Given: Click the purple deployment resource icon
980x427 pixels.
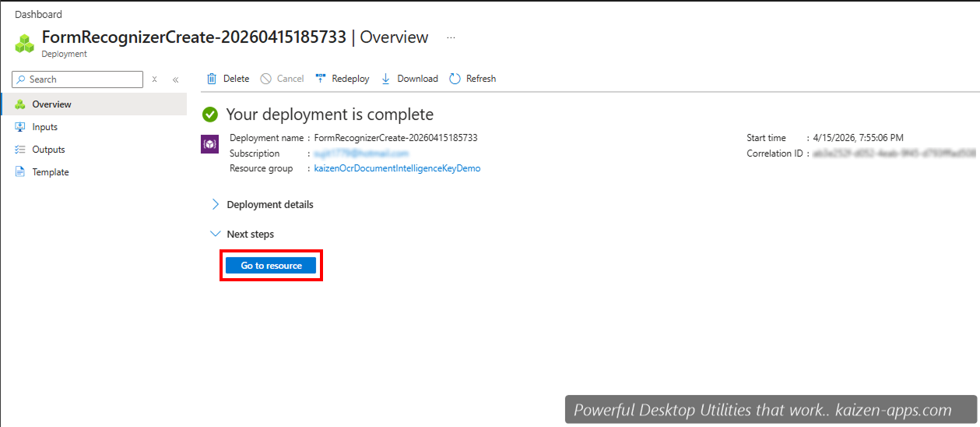Looking at the screenshot, I should 209,144.
